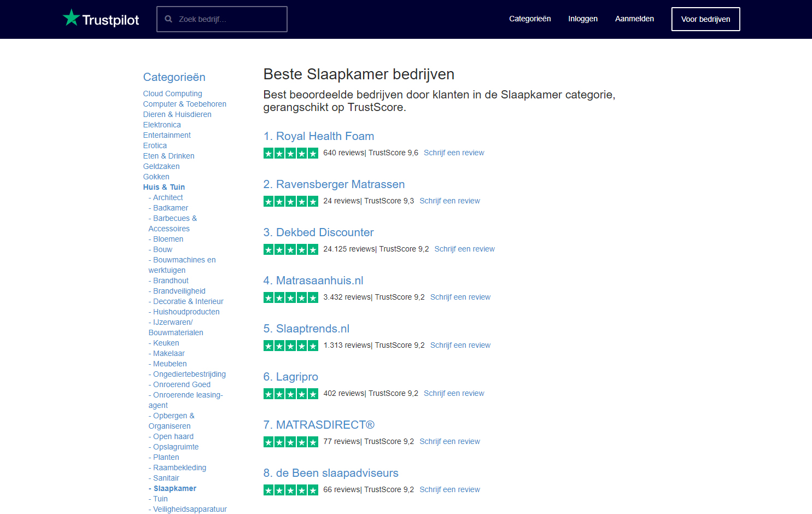Select the Computer & Toebehoren category
Image resolution: width=812 pixels, height=514 pixels.
[x=184, y=104]
